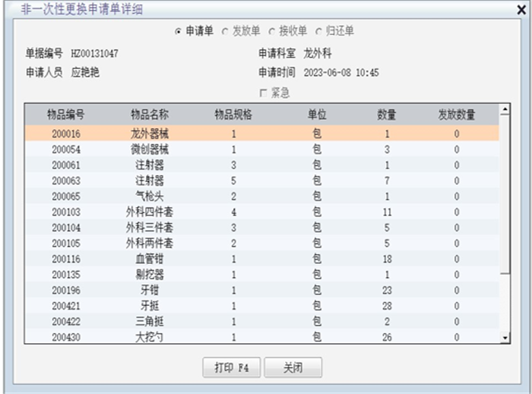Select the 接收单 radio button
532x394 pixels.
[271, 31]
